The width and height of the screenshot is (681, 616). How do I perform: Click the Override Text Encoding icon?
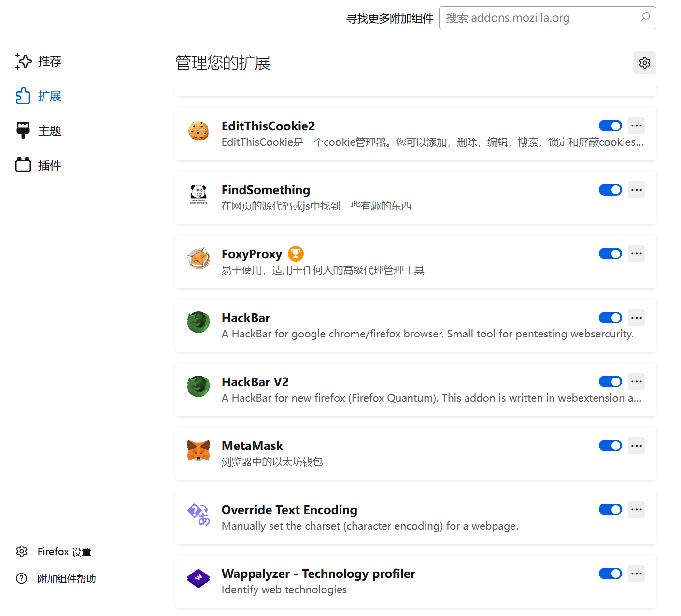click(199, 515)
